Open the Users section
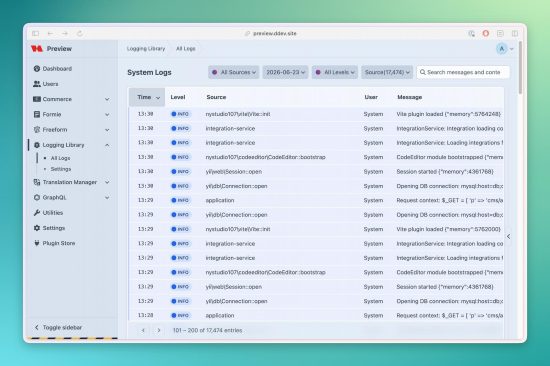Viewport: 550px width, 366px height. tap(46, 84)
